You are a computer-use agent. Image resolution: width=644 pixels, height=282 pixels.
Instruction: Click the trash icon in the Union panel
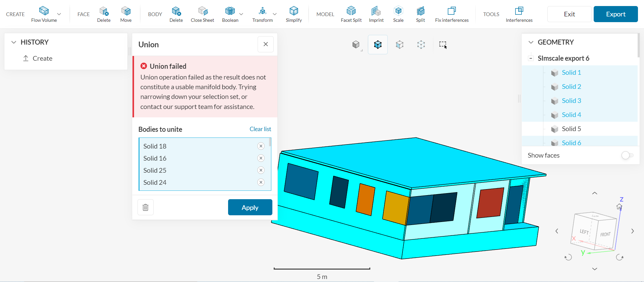(146, 207)
